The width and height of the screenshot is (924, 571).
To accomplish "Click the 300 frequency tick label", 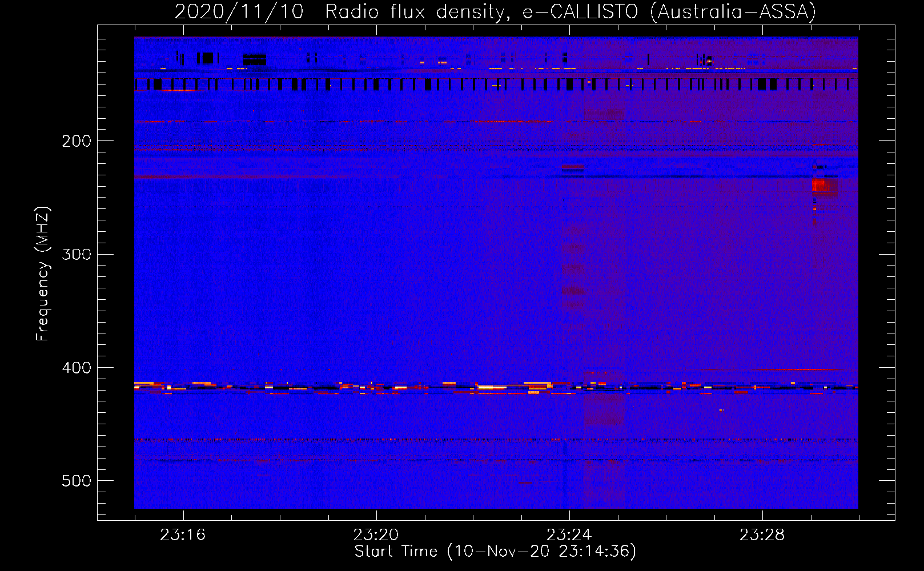I will tap(77, 254).
